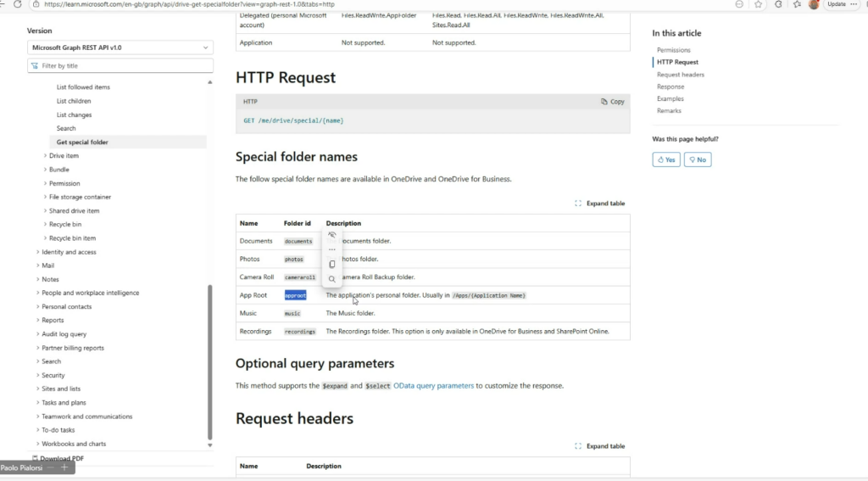868x481 pixels.
Task: Expand the Mail section
Action: 38,266
